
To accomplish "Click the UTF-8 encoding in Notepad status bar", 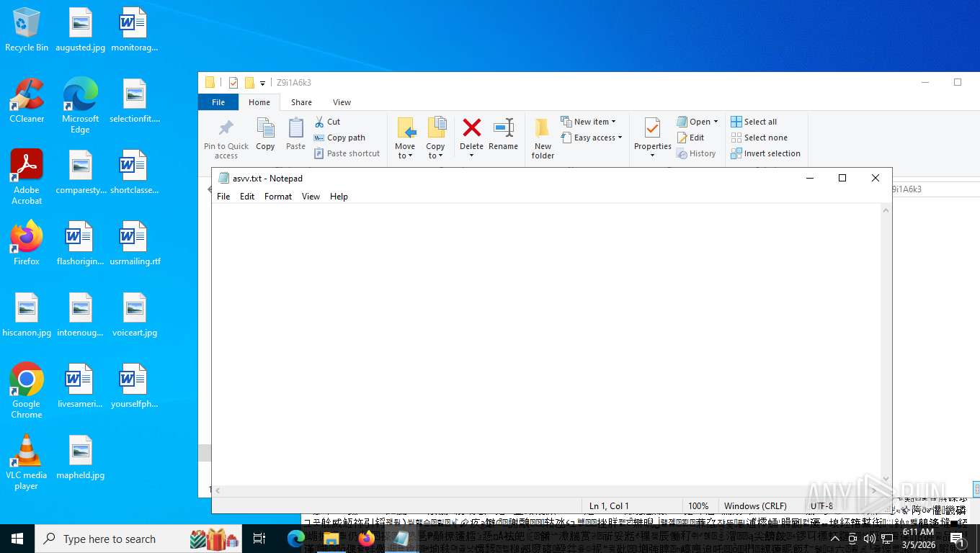I will pos(821,506).
